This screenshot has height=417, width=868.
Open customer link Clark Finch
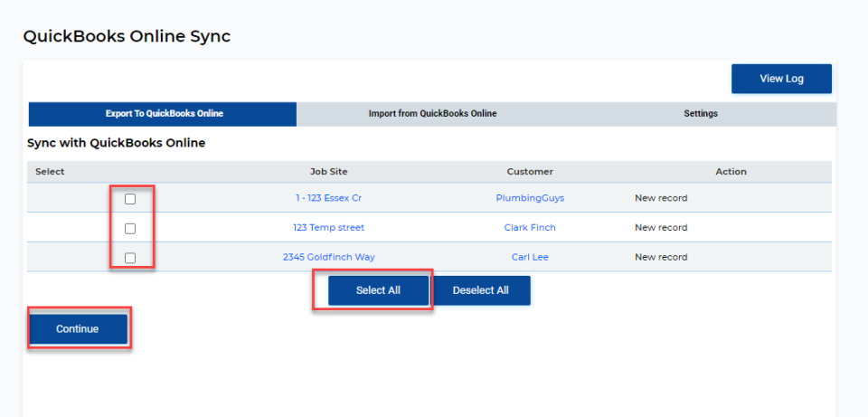pos(530,228)
